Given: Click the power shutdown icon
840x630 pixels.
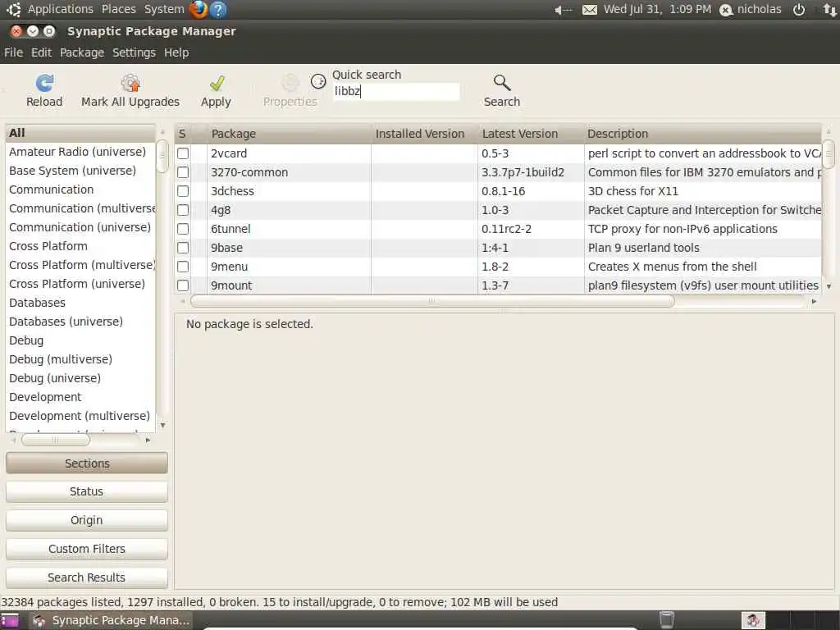Looking at the screenshot, I should tap(799, 10).
